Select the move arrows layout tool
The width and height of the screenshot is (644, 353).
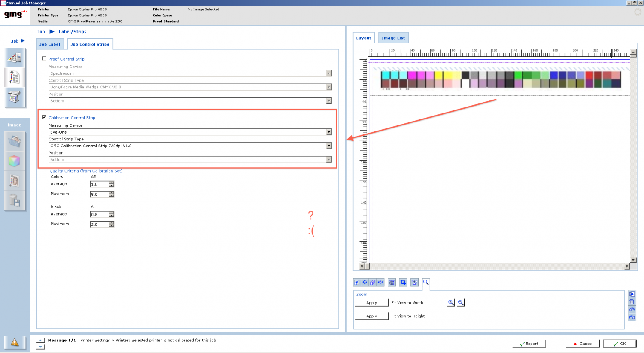click(x=365, y=282)
